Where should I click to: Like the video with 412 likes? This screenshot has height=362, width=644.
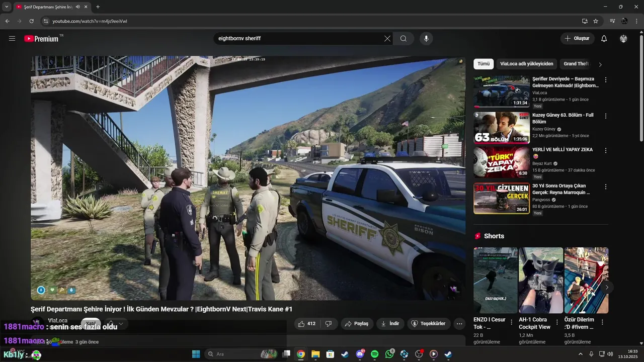[x=306, y=324]
